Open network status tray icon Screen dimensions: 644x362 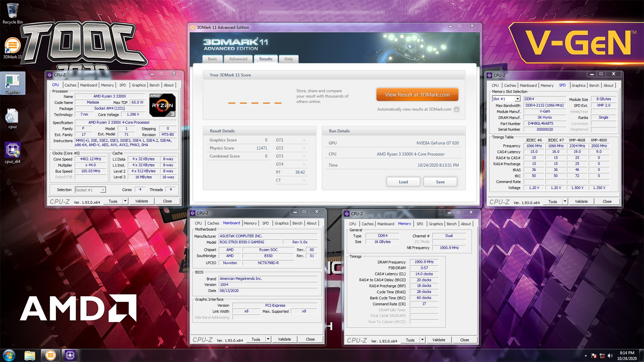coord(602,356)
